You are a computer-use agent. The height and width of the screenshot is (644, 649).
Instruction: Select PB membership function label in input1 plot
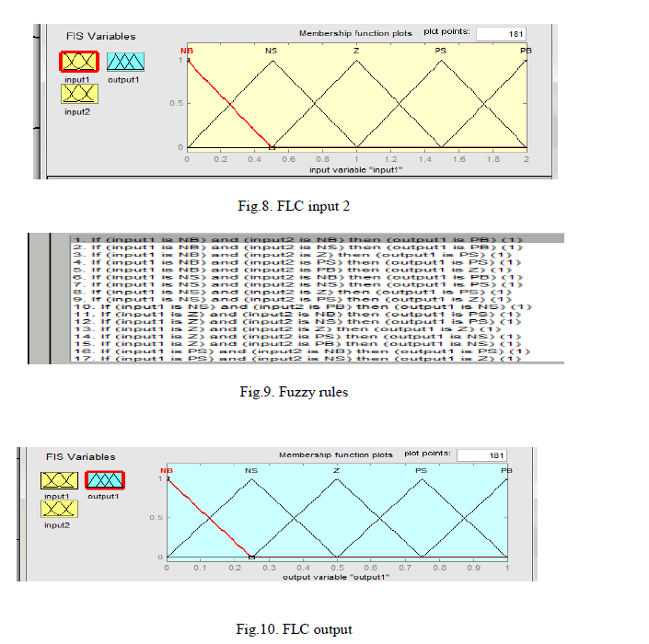coord(525,50)
